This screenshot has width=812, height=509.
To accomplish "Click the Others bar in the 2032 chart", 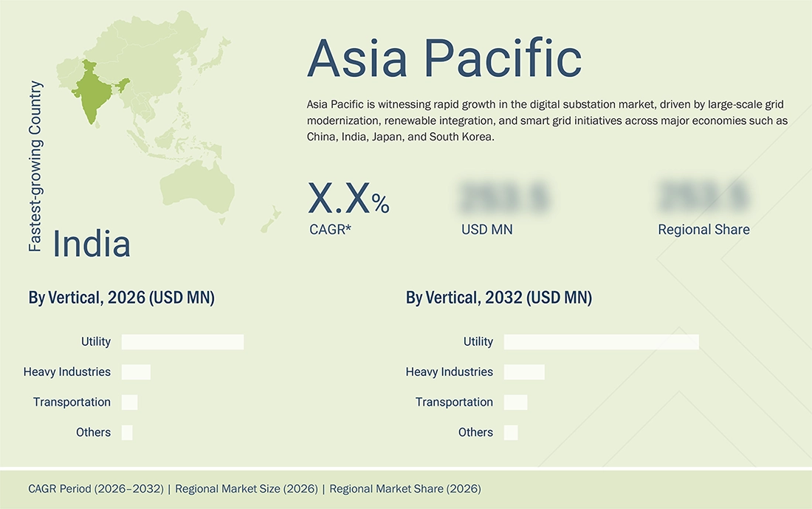I will (511, 432).
